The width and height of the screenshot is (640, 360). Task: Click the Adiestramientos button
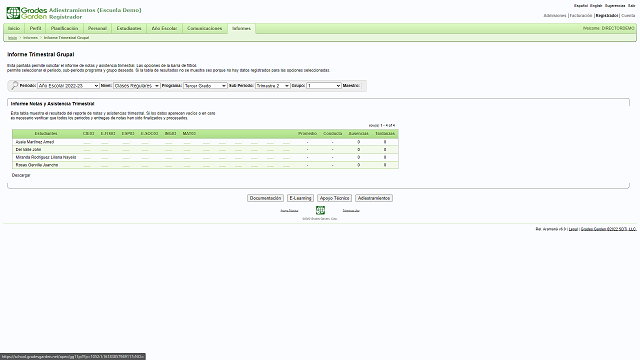point(374,198)
